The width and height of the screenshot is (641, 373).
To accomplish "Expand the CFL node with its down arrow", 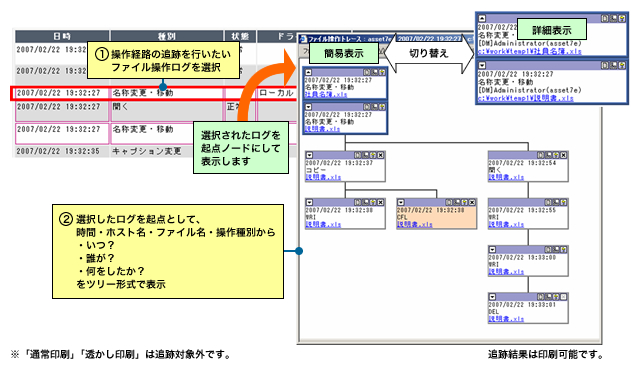I will [401, 202].
